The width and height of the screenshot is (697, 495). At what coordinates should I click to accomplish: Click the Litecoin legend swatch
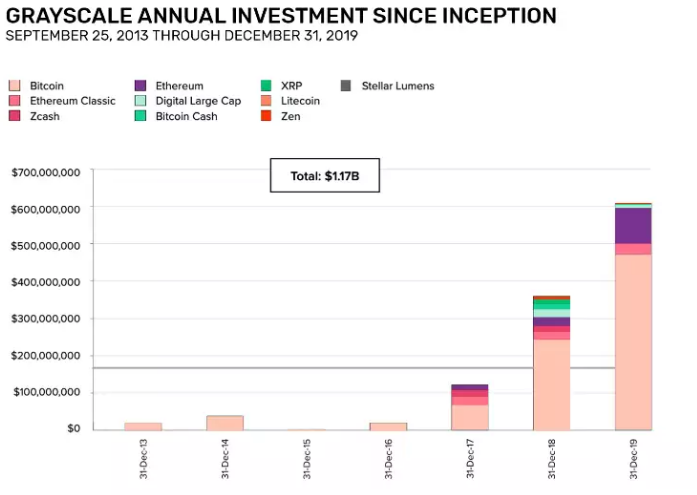point(266,100)
